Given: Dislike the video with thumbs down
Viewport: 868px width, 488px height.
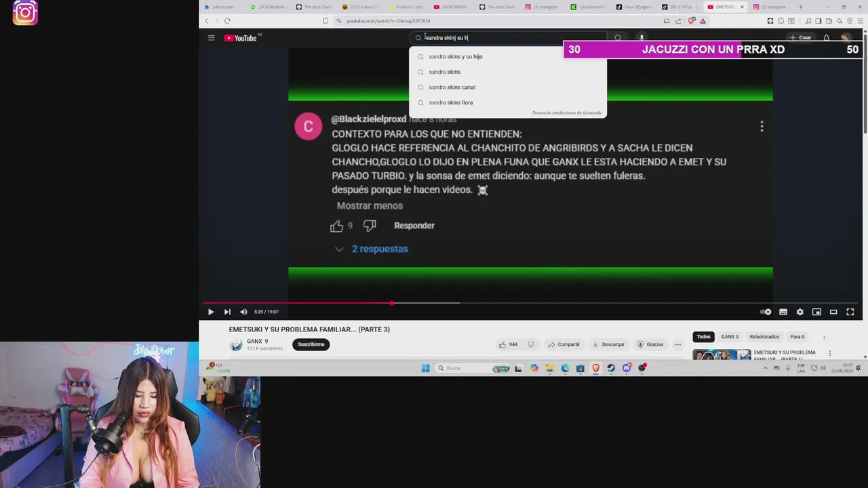Looking at the screenshot, I should click(531, 344).
